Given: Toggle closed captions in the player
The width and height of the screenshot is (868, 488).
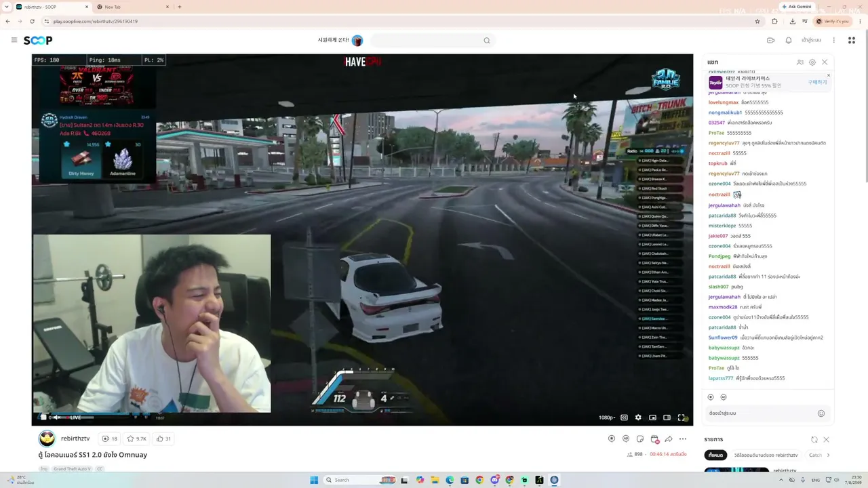Looking at the screenshot, I should point(624,418).
